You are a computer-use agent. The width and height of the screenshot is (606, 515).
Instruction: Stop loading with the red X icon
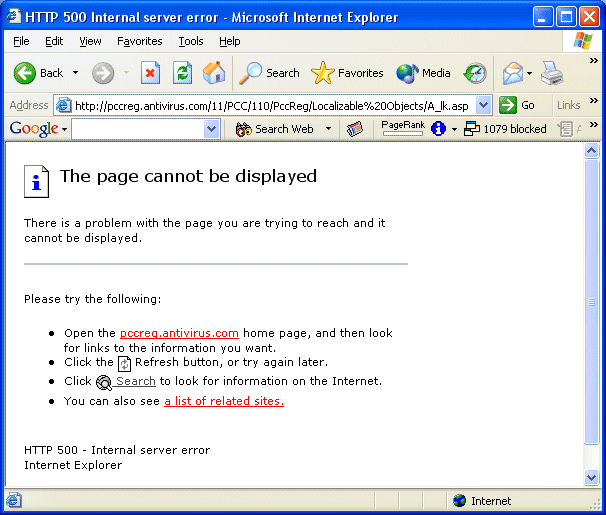tap(150, 73)
